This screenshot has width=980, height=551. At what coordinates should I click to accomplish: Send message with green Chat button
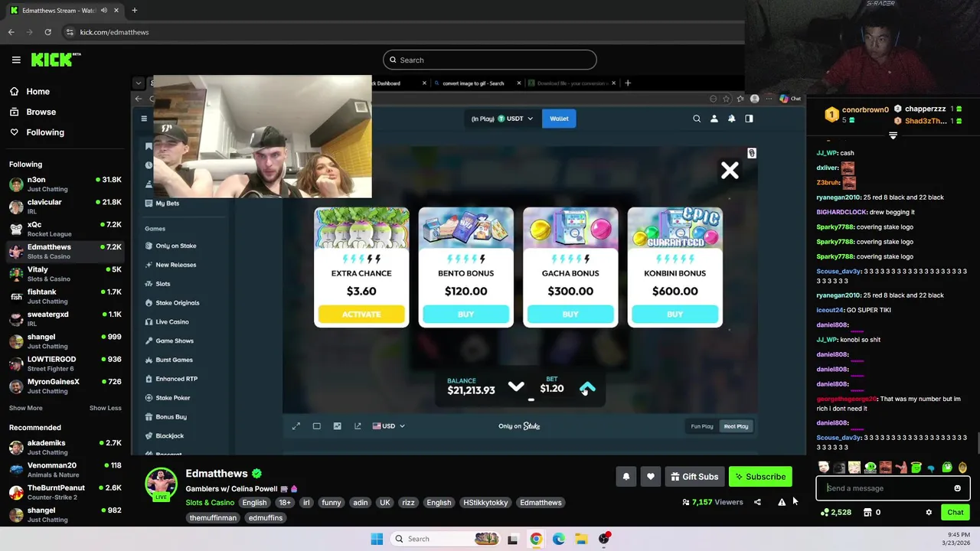pyautogui.click(x=955, y=512)
